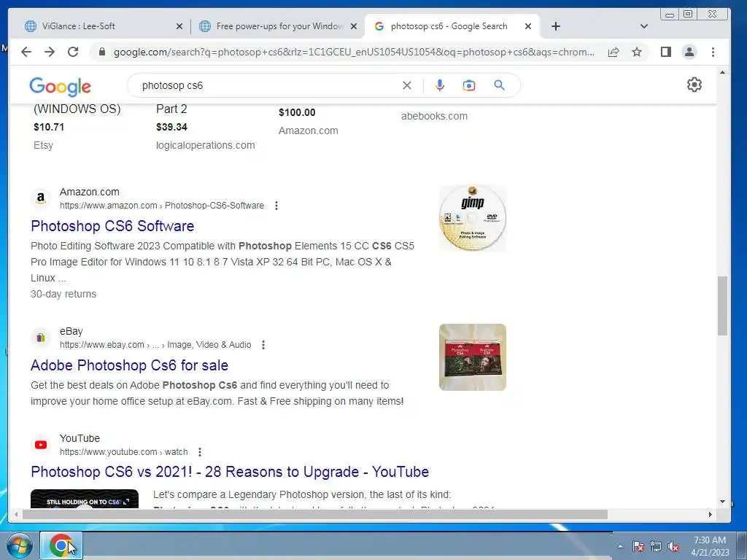Click the YouTube site name in results
The image size is (747, 560).
(80, 438)
